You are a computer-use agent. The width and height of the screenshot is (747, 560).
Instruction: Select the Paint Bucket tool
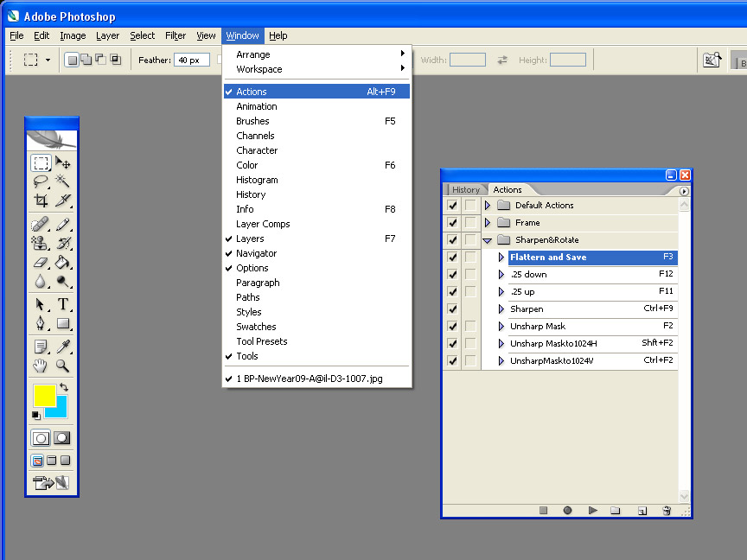(x=63, y=262)
